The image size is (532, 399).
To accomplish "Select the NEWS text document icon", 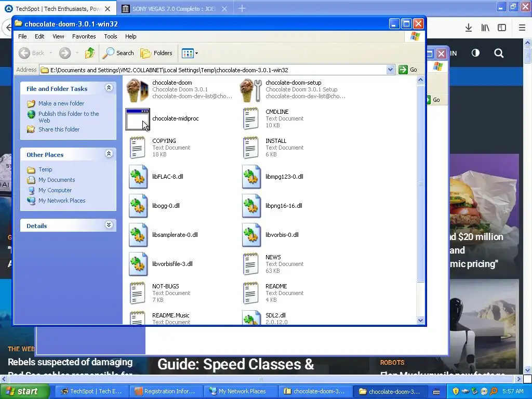I will [x=251, y=264].
